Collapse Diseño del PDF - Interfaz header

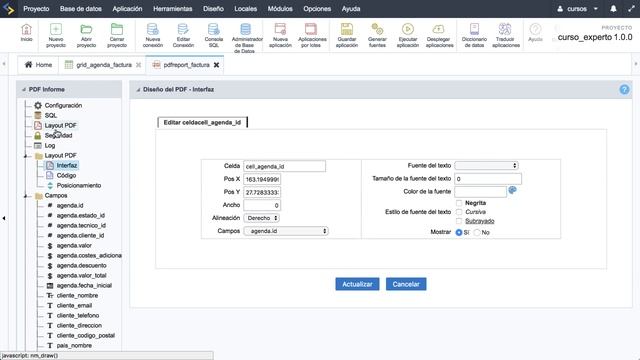point(138,89)
